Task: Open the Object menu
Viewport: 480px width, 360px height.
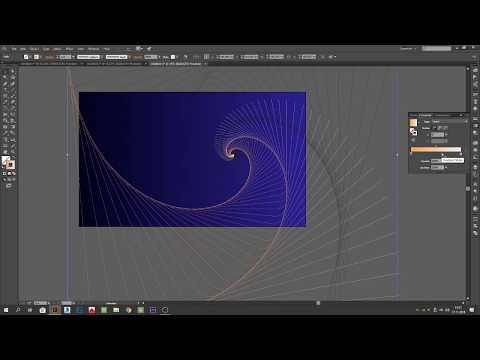Action: tap(34, 49)
